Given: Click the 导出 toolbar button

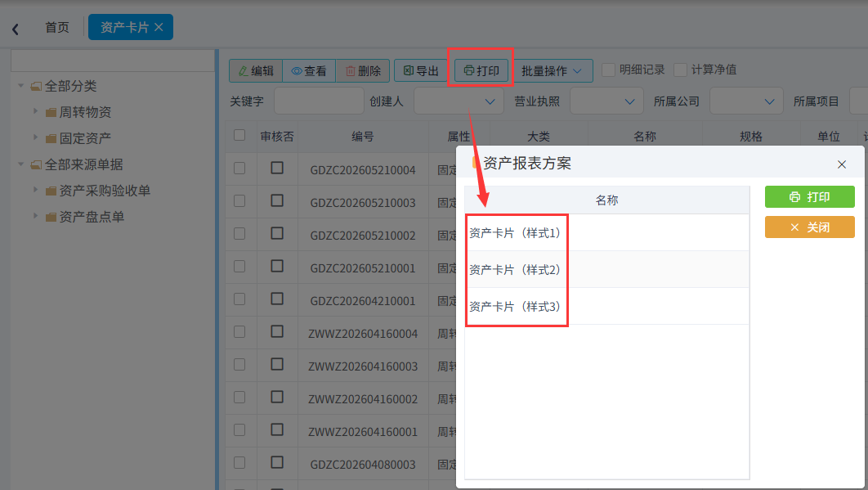Looking at the screenshot, I should tap(421, 71).
